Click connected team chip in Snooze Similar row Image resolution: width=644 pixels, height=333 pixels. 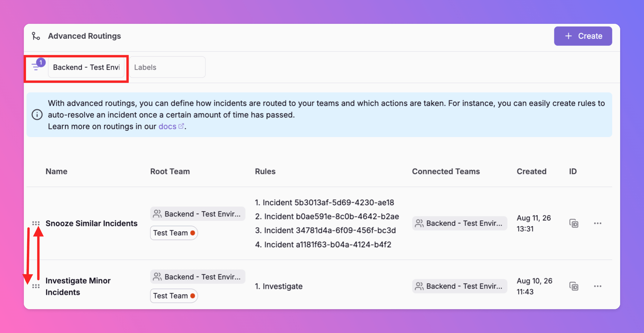(459, 223)
